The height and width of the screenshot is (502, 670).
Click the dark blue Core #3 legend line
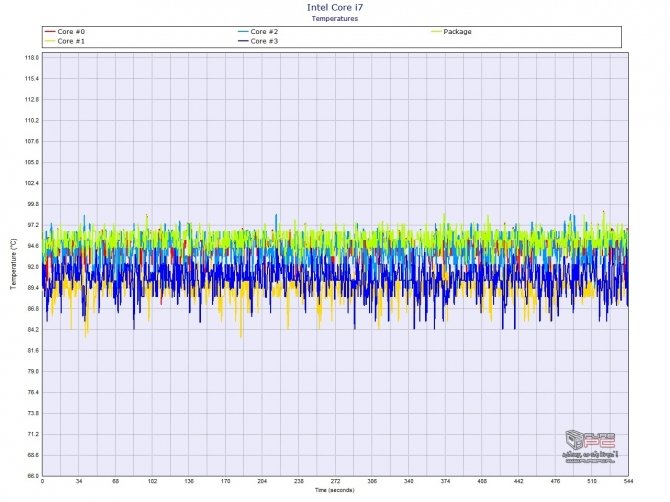coord(244,41)
